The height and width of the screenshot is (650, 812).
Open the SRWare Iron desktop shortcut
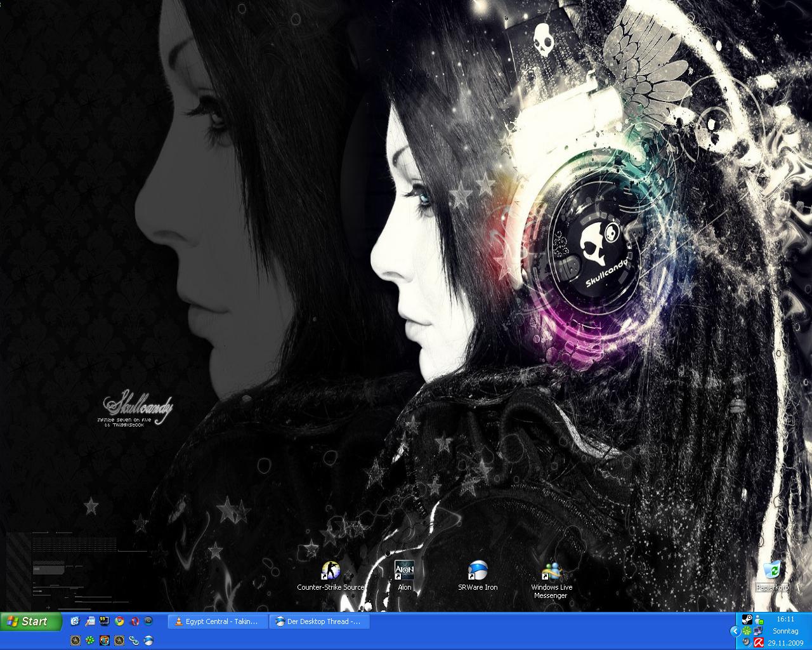pos(477,571)
